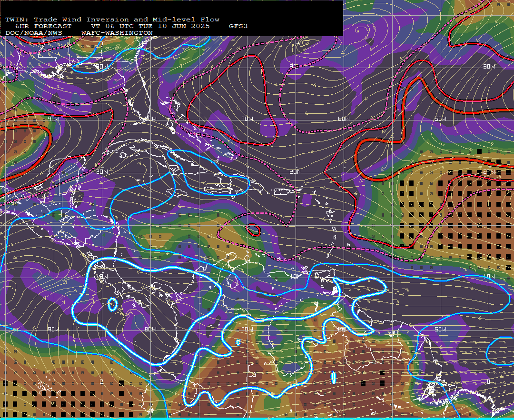Screen dimensions: 514x420
Task: Click the 90W label over the Gulf of Mexico
Action: tap(53, 119)
